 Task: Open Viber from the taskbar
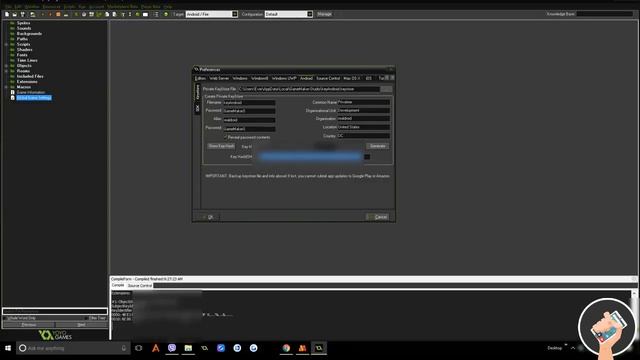pos(172,348)
